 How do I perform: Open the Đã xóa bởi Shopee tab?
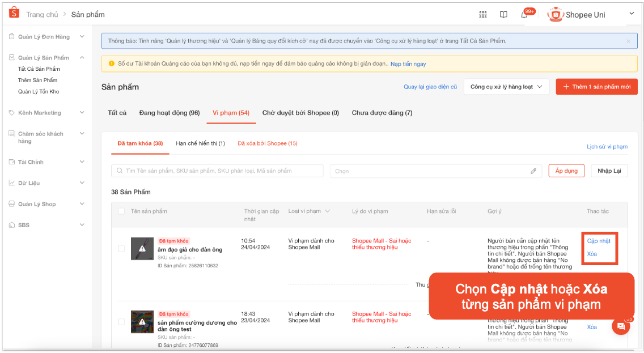click(x=268, y=143)
